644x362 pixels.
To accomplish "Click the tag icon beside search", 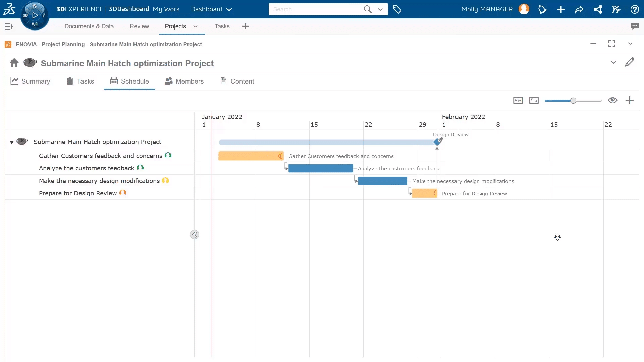I will [397, 9].
